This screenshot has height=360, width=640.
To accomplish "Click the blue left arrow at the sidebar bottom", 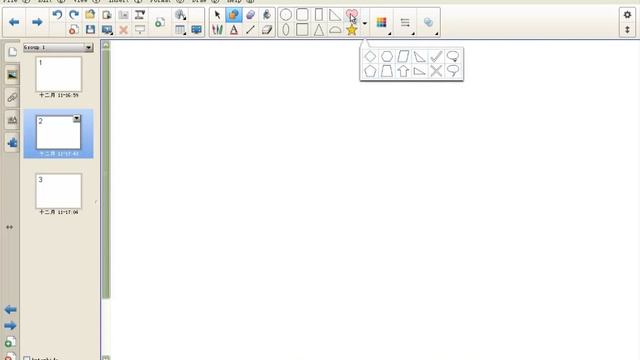I will click(10, 310).
